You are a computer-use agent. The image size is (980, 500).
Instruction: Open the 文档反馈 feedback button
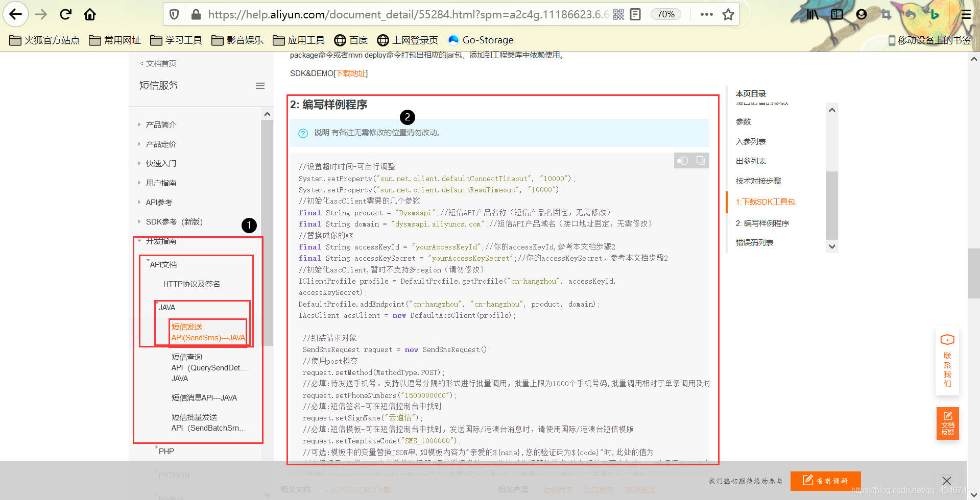point(948,423)
